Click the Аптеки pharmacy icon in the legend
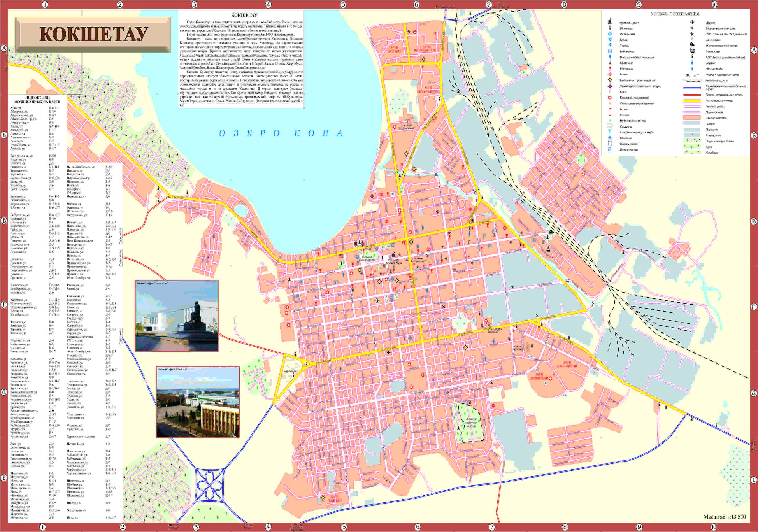This screenshot has height=532, width=758. click(x=610, y=109)
